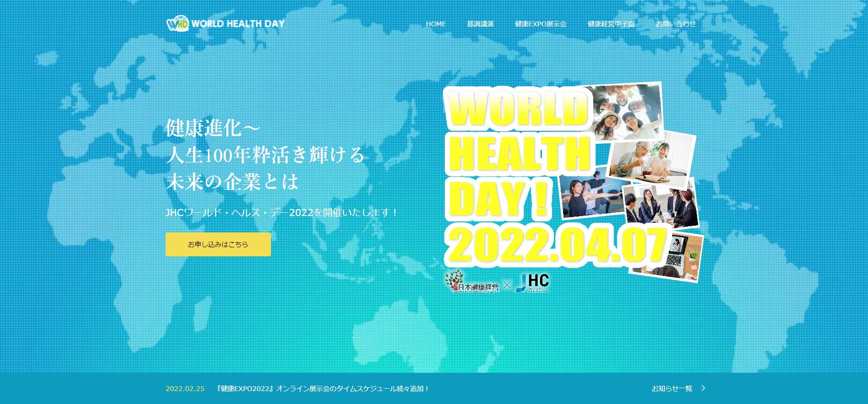Click the 2022.02.25 news date
This screenshot has width=868, height=404.
185,389
